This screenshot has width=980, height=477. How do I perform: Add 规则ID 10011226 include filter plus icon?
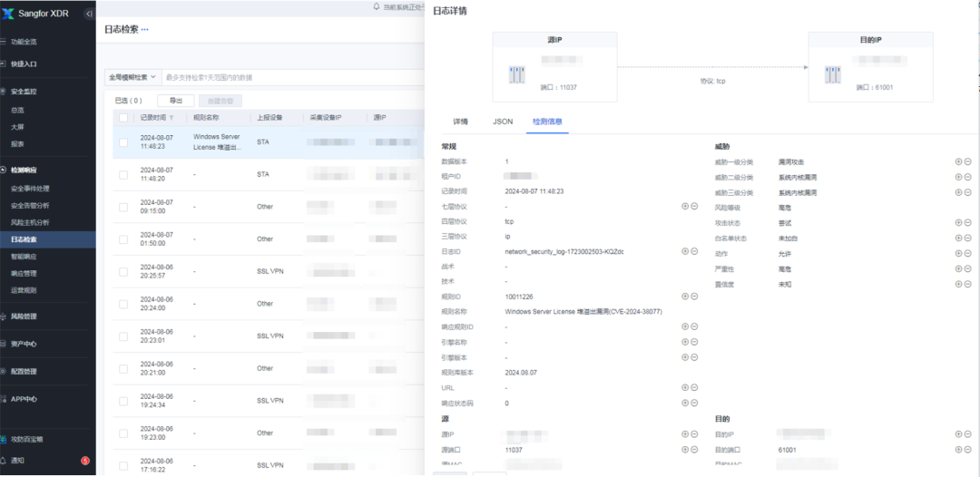[x=685, y=297]
